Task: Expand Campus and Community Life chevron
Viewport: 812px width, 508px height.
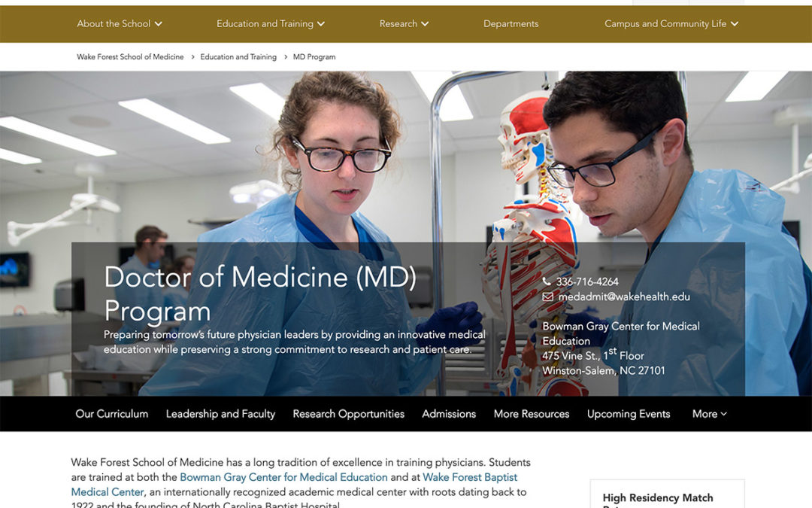Action: (735, 24)
